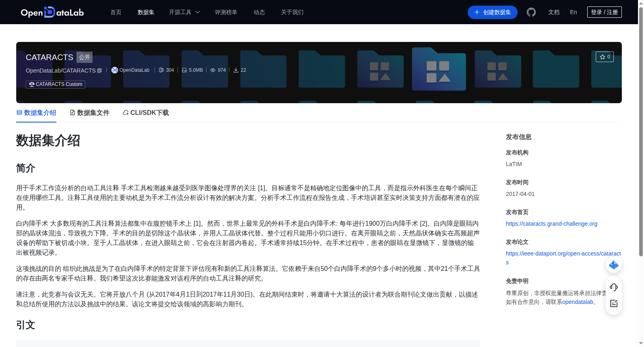This screenshot has height=347, width=644.
Task: Open the cataracts.grand-challenge.org homepage link
Action: point(551,224)
